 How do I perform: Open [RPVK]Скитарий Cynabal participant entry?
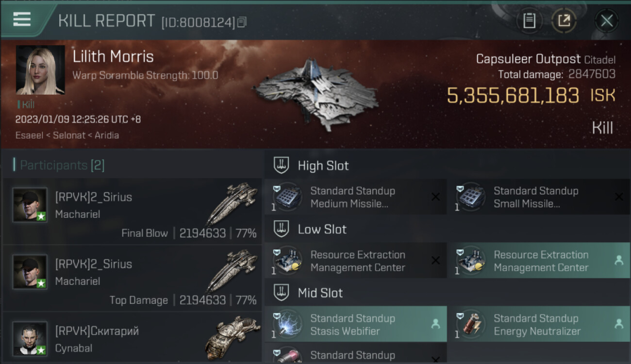132,338
